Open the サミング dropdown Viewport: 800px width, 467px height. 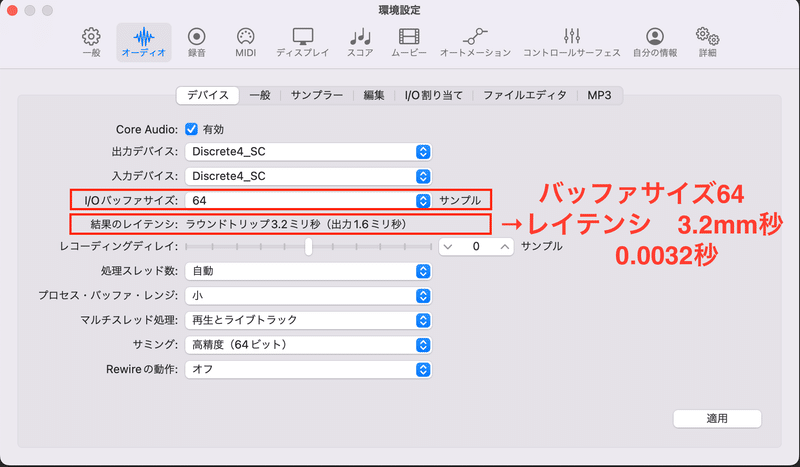(308, 345)
